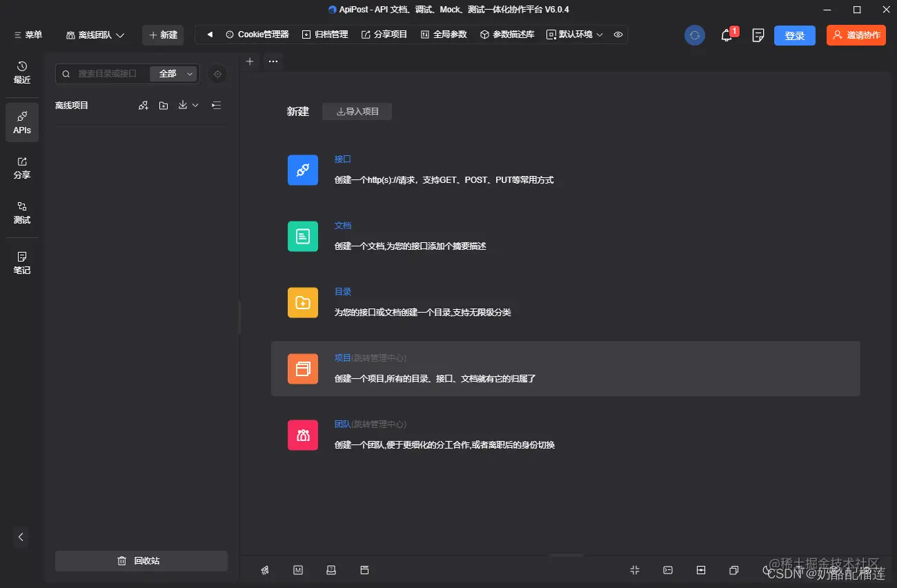Add a new tab with plus icon
897x588 pixels.
pyautogui.click(x=250, y=61)
